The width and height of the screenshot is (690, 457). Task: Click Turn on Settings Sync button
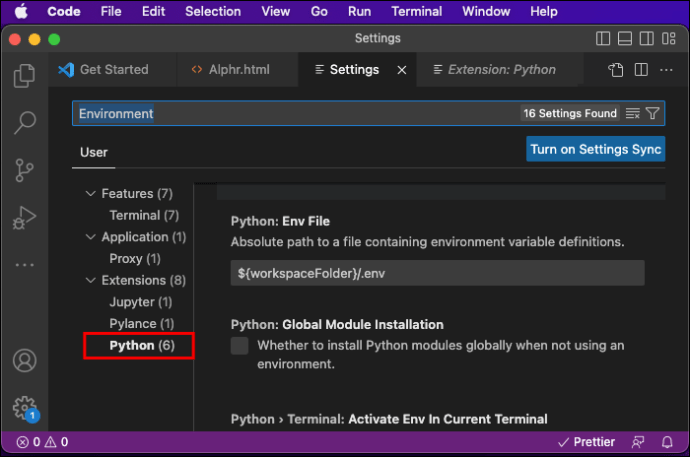click(x=595, y=149)
